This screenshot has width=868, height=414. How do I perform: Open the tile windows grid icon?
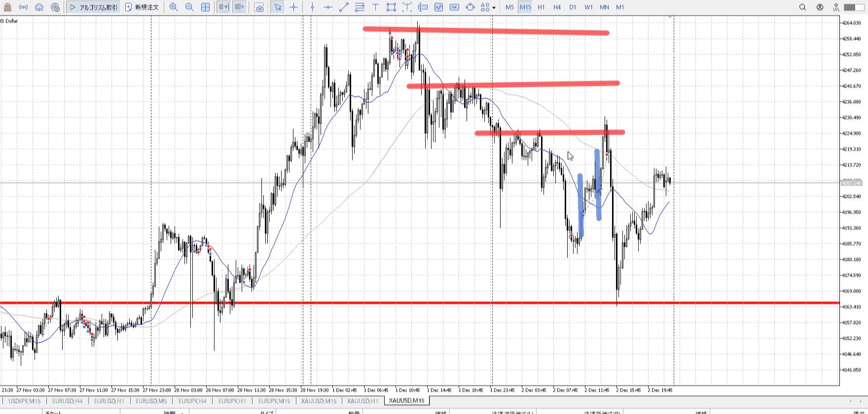(x=206, y=7)
